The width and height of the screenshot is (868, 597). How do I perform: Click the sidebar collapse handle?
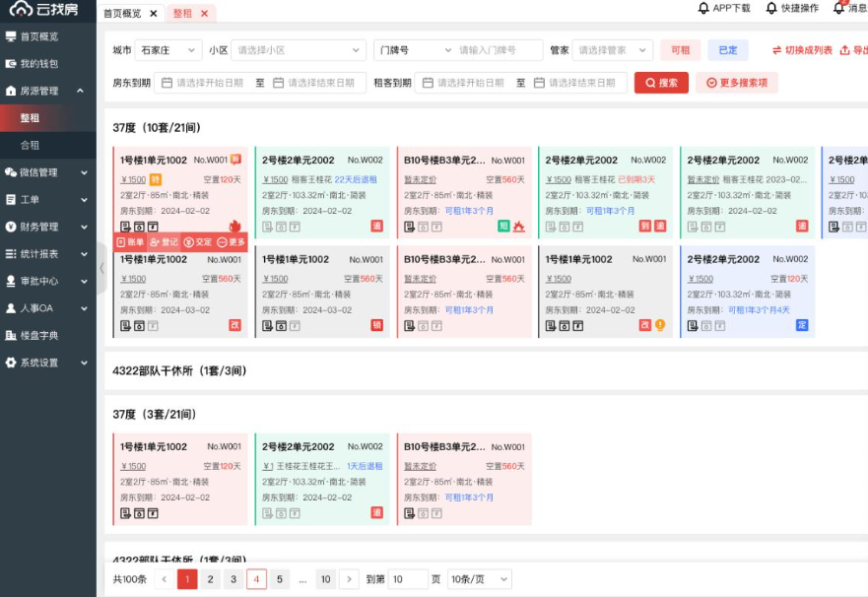(101, 268)
